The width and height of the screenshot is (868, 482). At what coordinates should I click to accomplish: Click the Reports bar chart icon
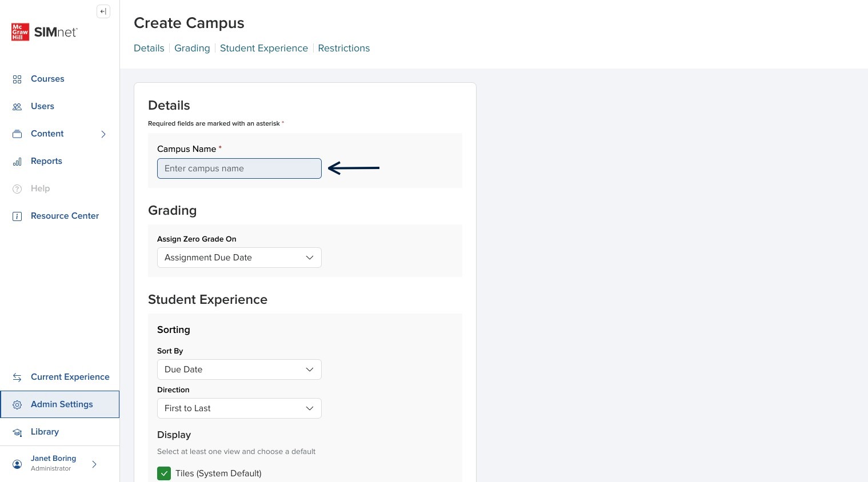click(17, 162)
